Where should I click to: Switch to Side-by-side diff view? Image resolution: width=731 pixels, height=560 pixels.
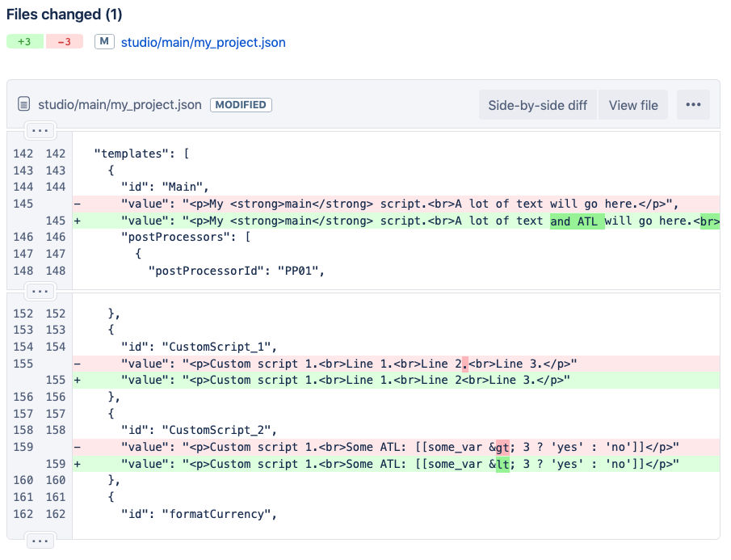click(537, 105)
